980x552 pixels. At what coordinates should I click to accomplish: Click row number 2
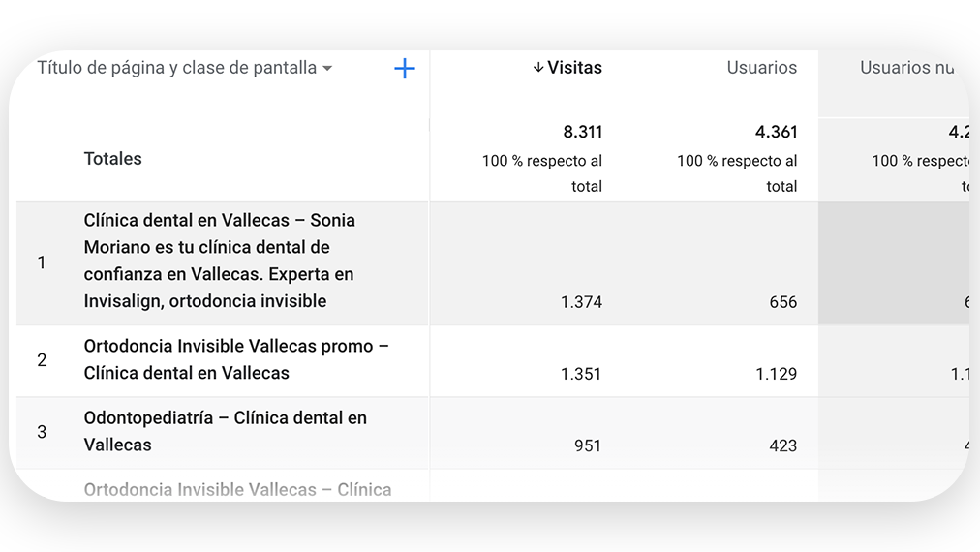click(42, 360)
